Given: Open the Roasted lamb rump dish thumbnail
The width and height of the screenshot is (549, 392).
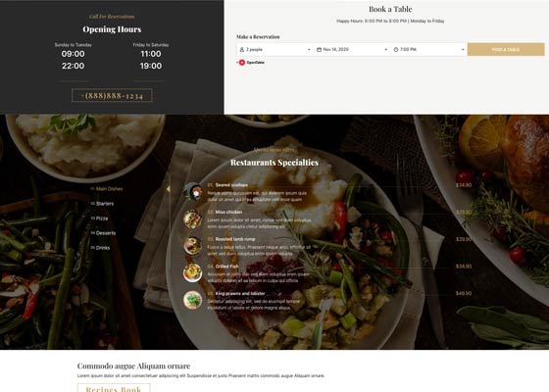Looking at the screenshot, I should (192, 246).
